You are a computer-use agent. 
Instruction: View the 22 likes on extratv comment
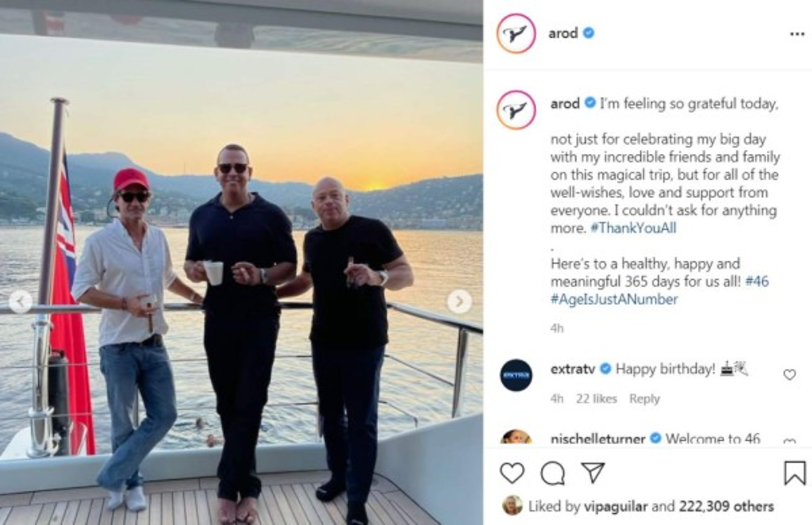tap(596, 398)
